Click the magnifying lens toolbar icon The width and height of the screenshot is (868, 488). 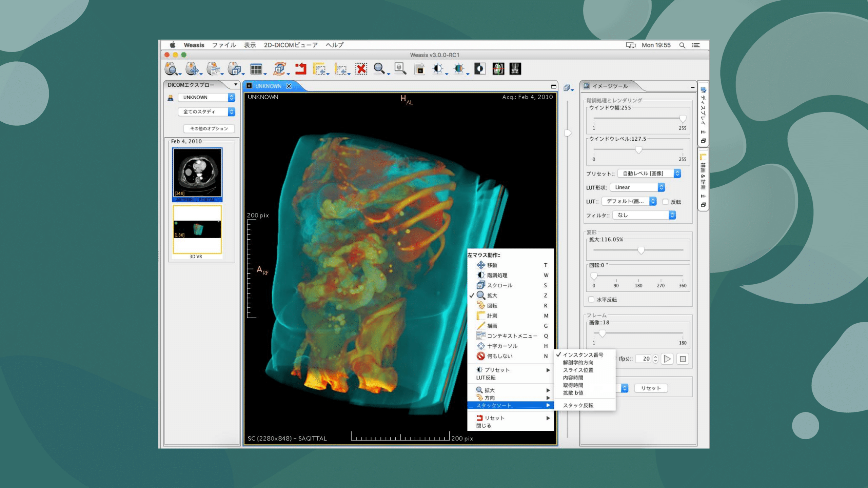(400, 69)
